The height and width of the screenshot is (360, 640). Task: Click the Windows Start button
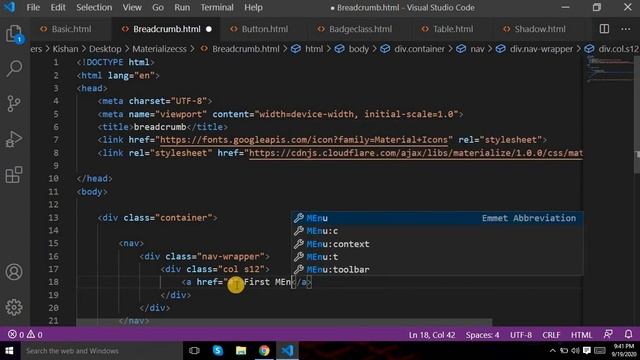9,351
